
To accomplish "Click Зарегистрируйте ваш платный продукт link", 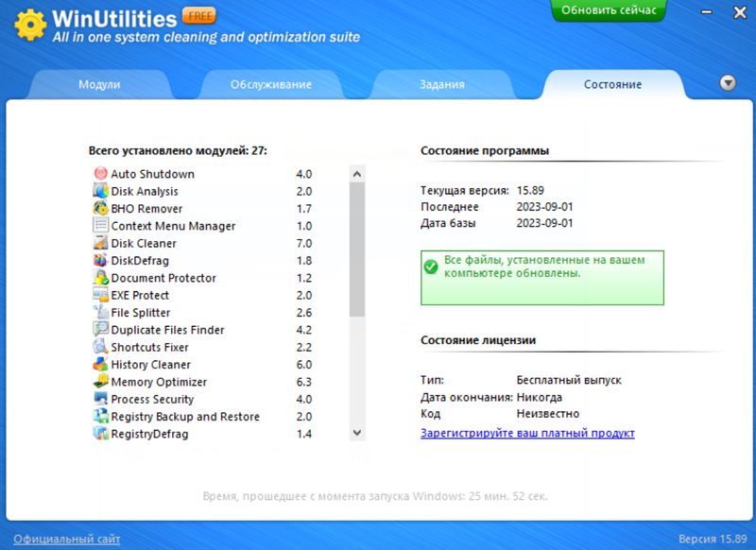I will [x=527, y=433].
